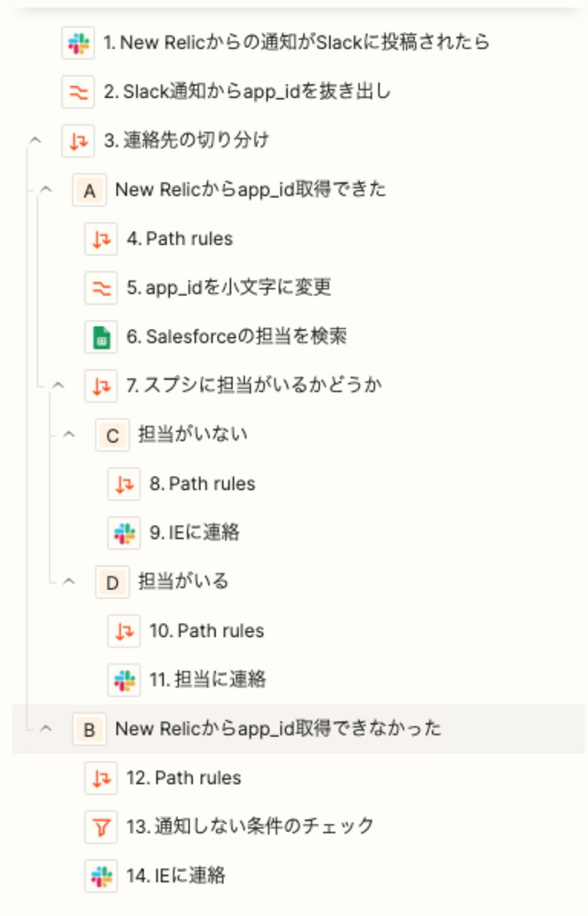The width and height of the screenshot is (588, 916).
Task: Collapse path B chevron
Action: [46, 729]
